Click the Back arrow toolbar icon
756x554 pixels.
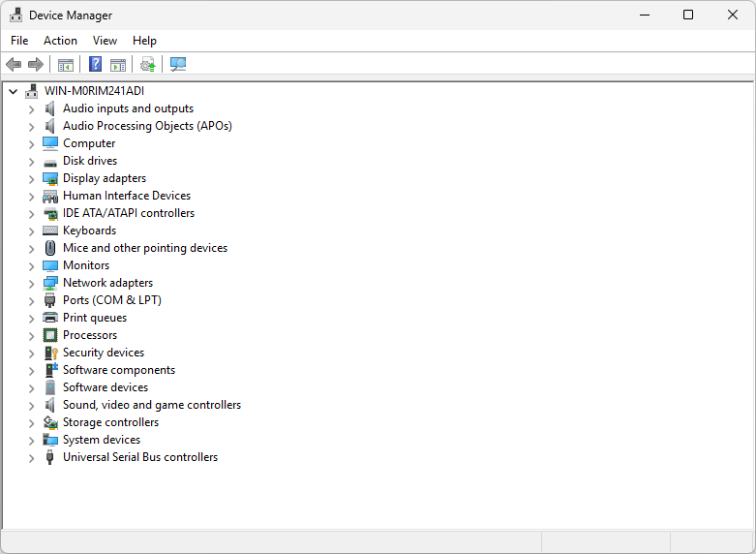pos(14,64)
